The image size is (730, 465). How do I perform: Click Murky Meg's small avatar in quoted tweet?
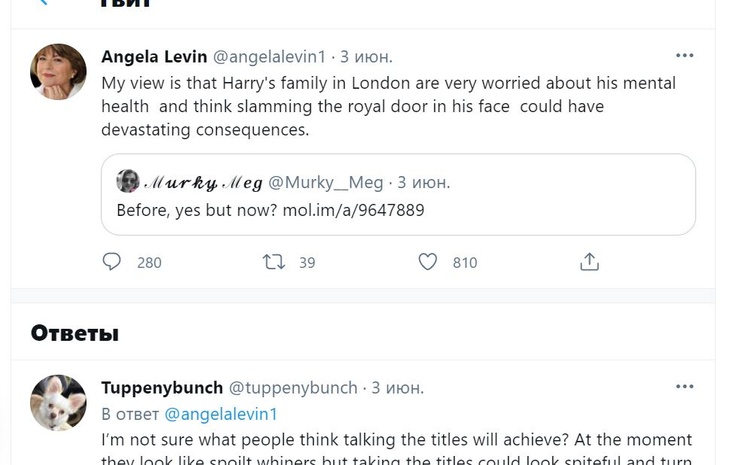(x=128, y=181)
